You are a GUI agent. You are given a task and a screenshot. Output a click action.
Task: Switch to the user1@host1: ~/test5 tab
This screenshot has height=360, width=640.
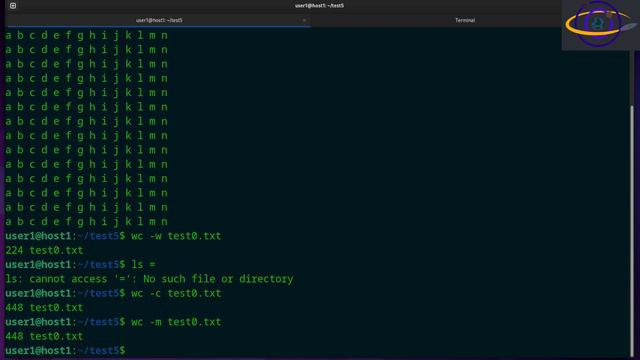click(159, 20)
